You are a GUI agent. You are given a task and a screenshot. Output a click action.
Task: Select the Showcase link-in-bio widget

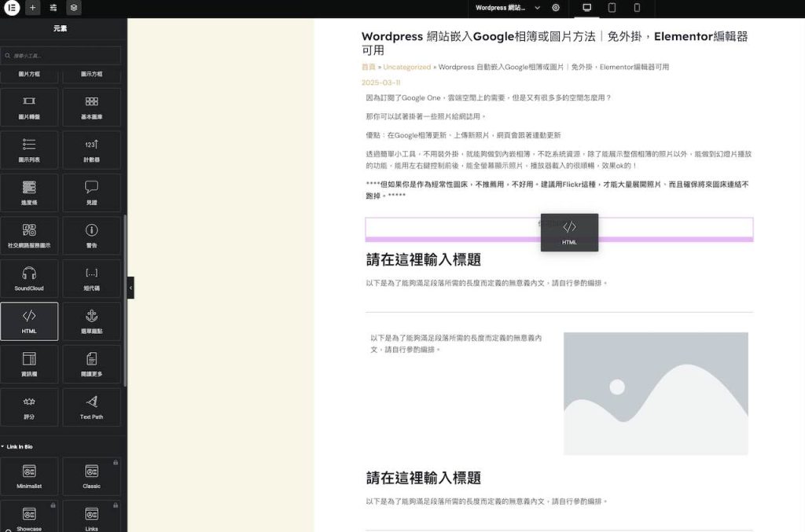point(29,516)
